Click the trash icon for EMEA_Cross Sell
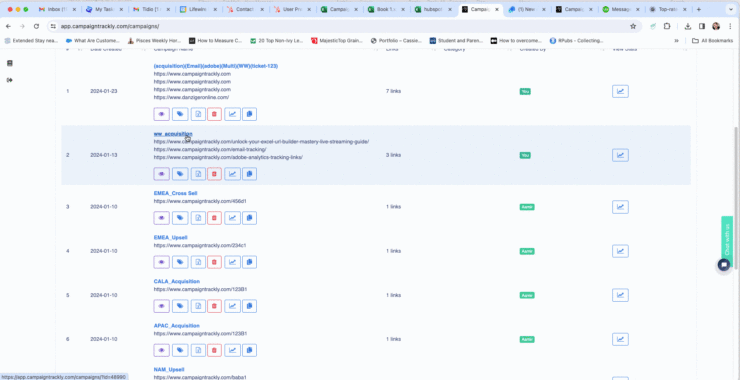This screenshot has width=740, height=380. pyautogui.click(x=214, y=218)
